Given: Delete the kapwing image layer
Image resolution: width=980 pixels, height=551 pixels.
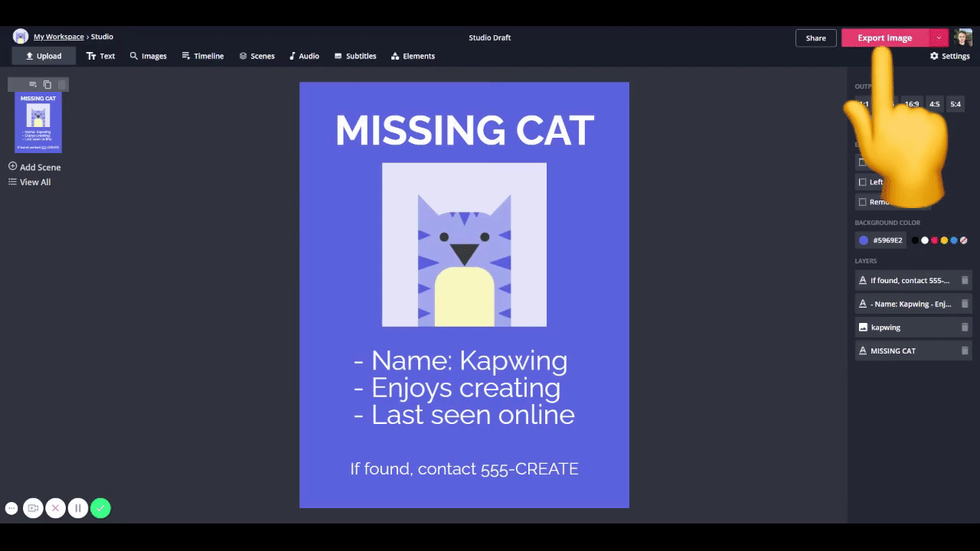Looking at the screenshot, I should tap(965, 327).
